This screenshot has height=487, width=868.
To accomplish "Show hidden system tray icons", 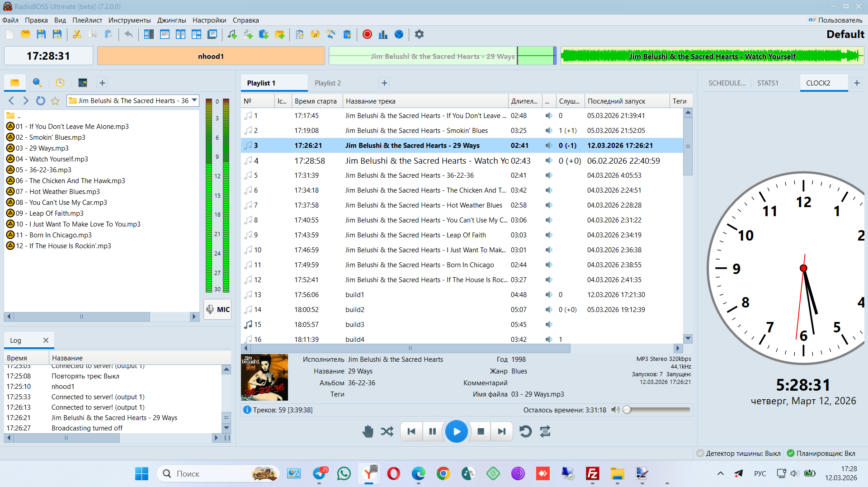I will [721, 473].
